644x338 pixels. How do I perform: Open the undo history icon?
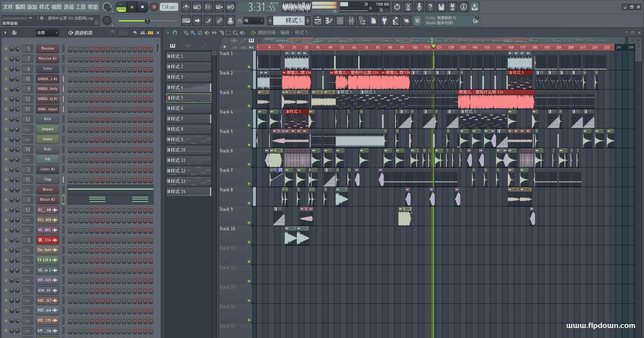(397, 7)
